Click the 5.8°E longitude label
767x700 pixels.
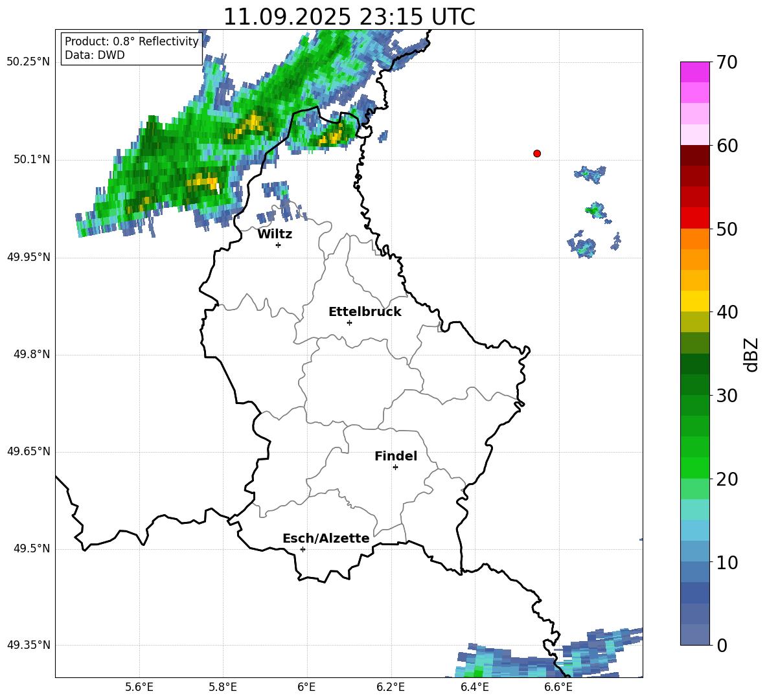click(x=223, y=687)
